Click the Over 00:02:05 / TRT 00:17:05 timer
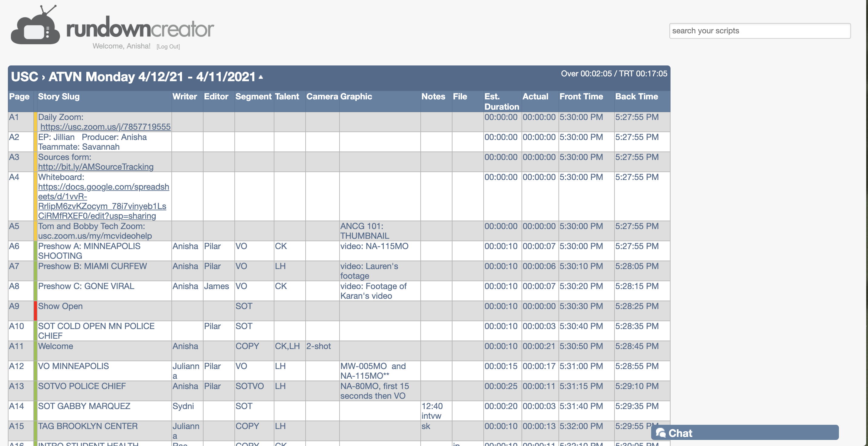This screenshot has height=446, width=868. pos(614,74)
